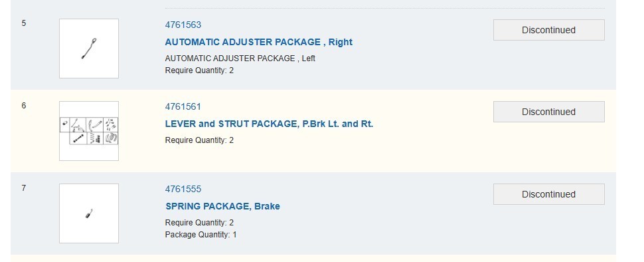Image resolution: width=644 pixels, height=262 pixels.
Task: Click Discontinued button for part 4761561
Action: coord(548,112)
